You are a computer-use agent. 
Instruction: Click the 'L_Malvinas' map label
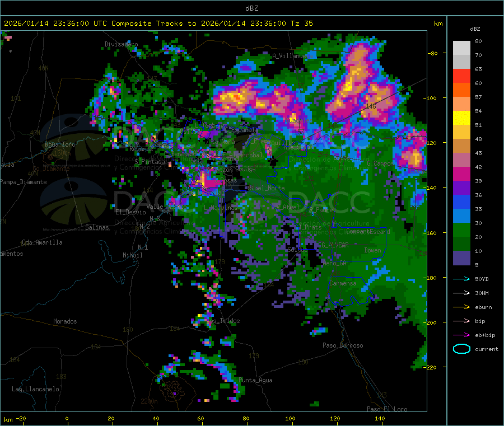point(221,208)
